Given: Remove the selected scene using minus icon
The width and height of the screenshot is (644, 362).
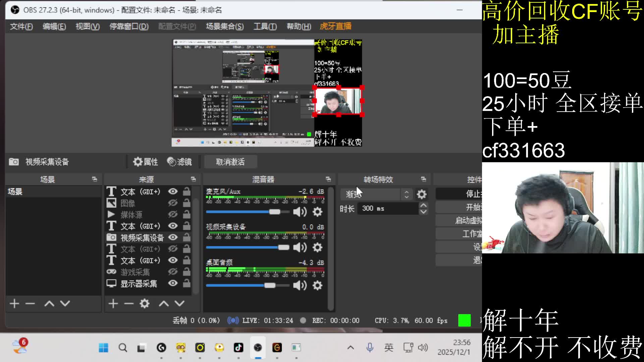Looking at the screenshot, I should coord(30,304).
